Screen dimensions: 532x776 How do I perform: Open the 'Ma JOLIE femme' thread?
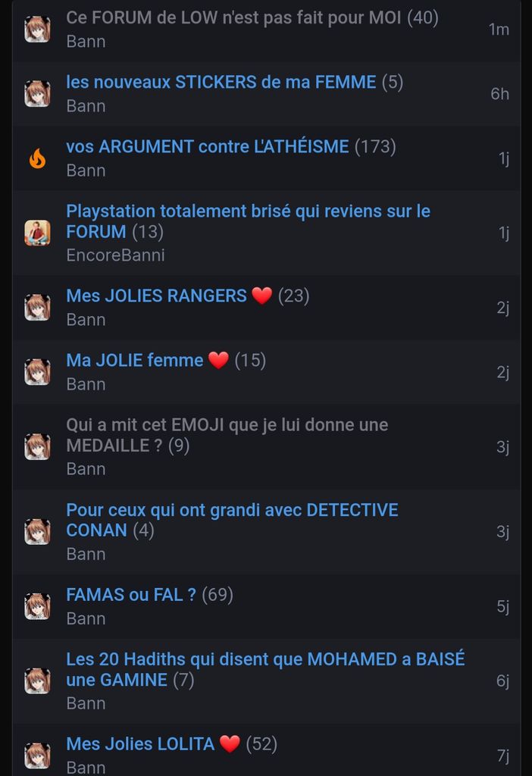(x=135, y=360)
